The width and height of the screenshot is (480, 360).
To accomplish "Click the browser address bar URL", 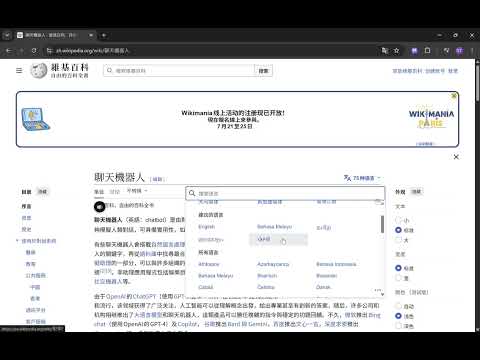I will 92,51.
